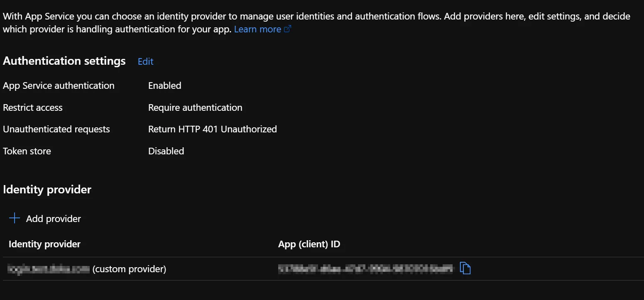Select the blurred App client ID value

pos(365,269)
